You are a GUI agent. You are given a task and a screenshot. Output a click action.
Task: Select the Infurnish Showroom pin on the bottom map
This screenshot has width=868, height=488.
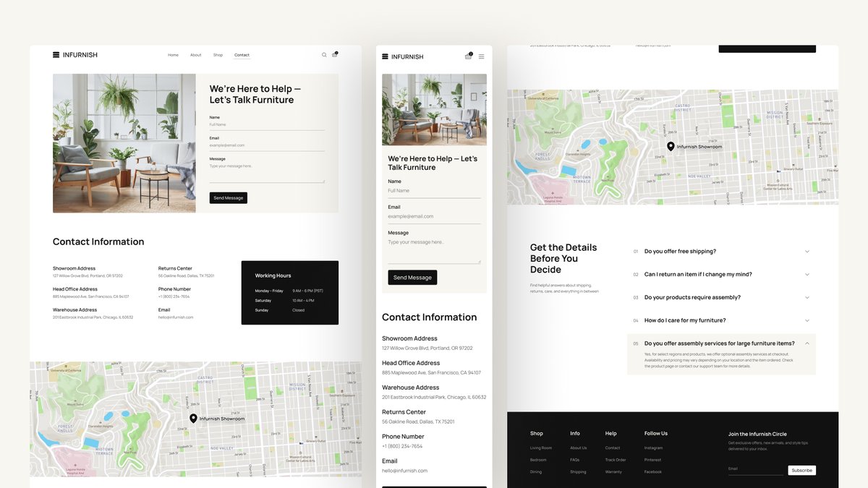coord(192,418)
